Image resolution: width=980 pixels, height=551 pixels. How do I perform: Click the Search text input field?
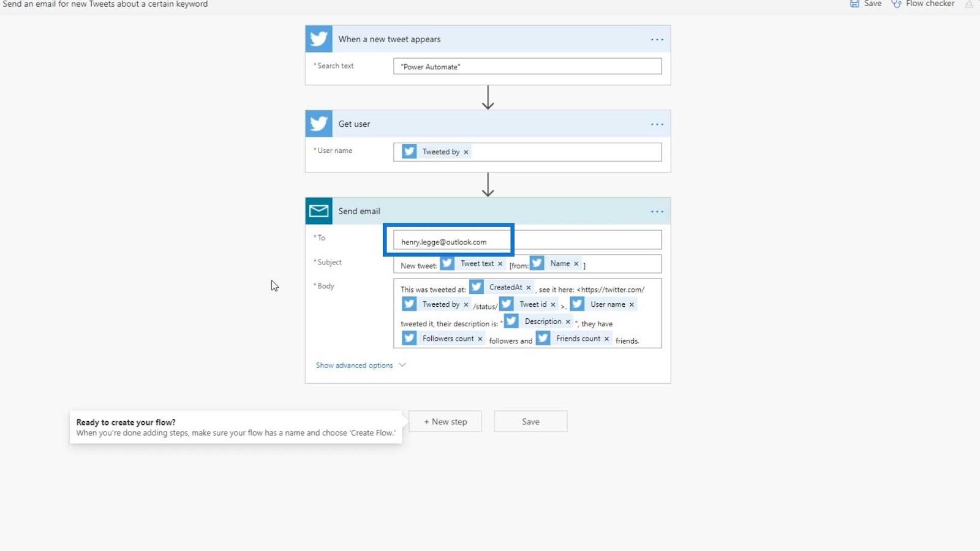pos(527,66)
